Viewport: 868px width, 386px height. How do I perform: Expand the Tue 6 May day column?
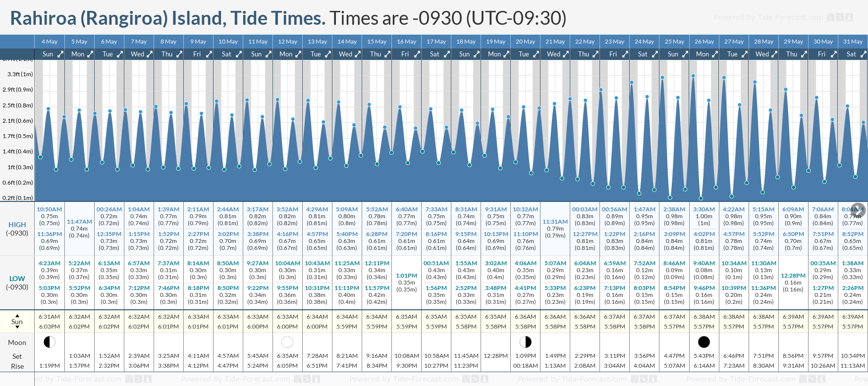pyautogui.click(x=120, y=54)
